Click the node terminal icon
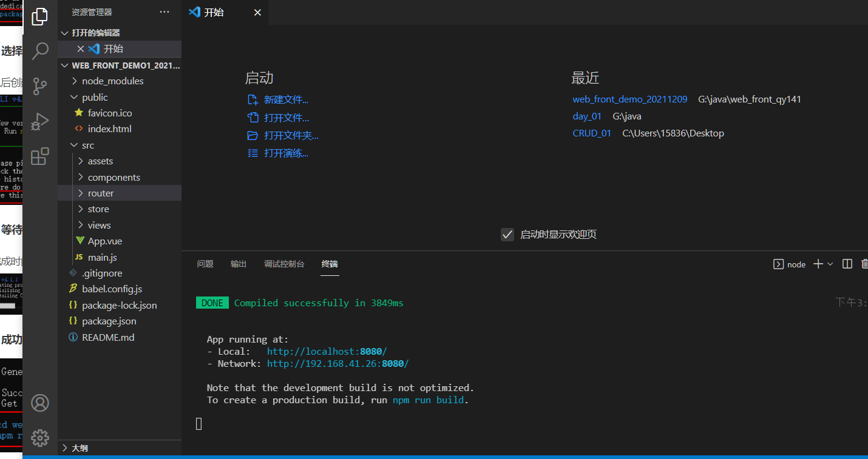 click(778, 264)
